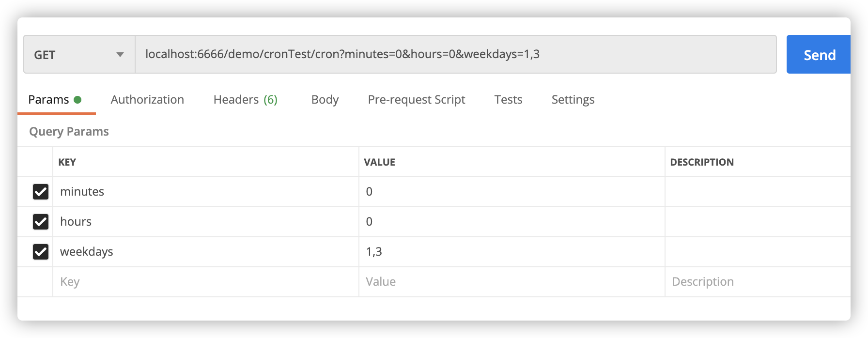Select the Params tab
The image size is (868, 338).
(48, 99)
